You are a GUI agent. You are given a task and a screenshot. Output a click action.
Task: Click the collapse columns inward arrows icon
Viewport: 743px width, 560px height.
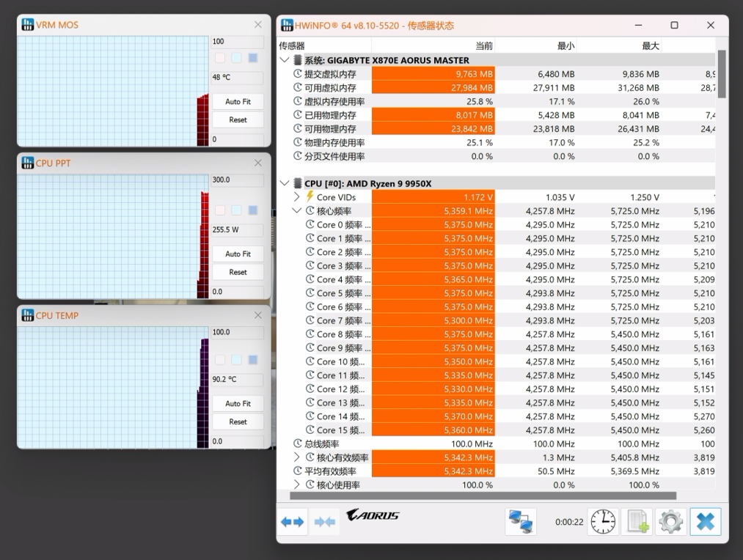coord(325,522)
